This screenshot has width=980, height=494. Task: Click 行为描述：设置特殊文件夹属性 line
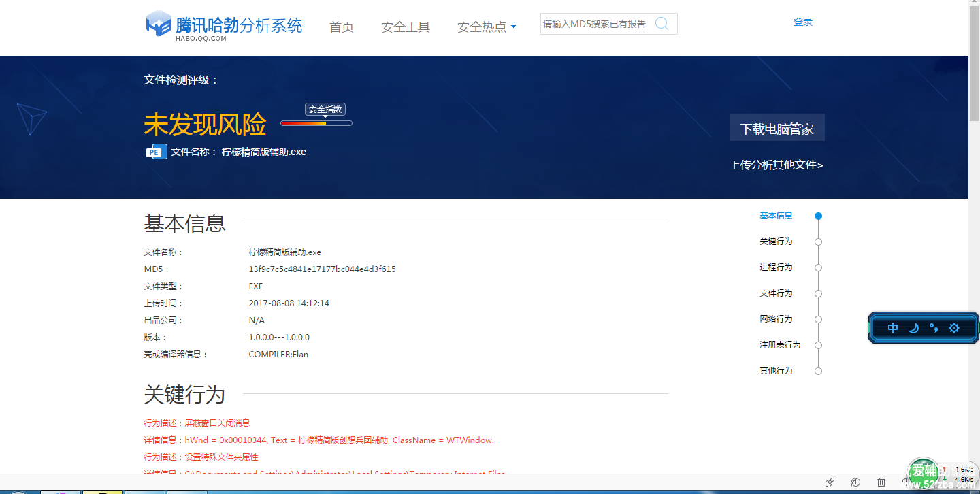coord(201,457)
